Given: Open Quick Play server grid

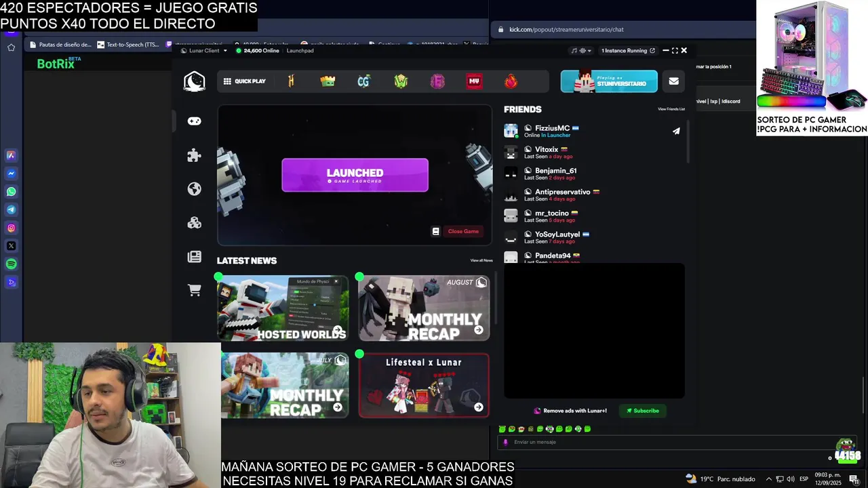Looking at the screenshot, I should [245, 81].
